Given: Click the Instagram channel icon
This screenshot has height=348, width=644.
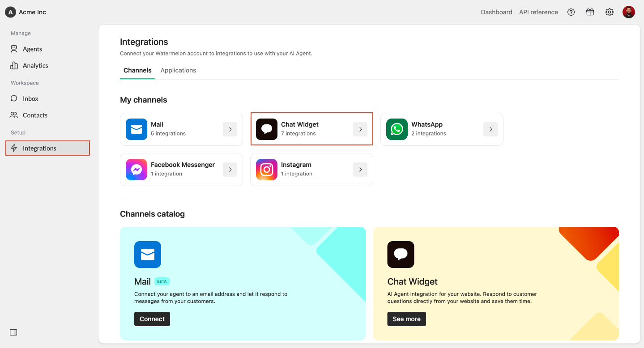Looking at the screenshot, I should point(267,170).
